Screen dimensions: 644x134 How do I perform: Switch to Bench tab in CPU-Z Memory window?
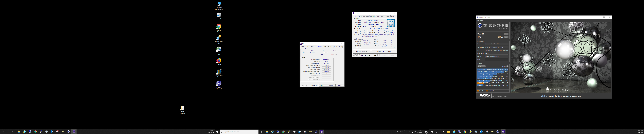[336, 47]
